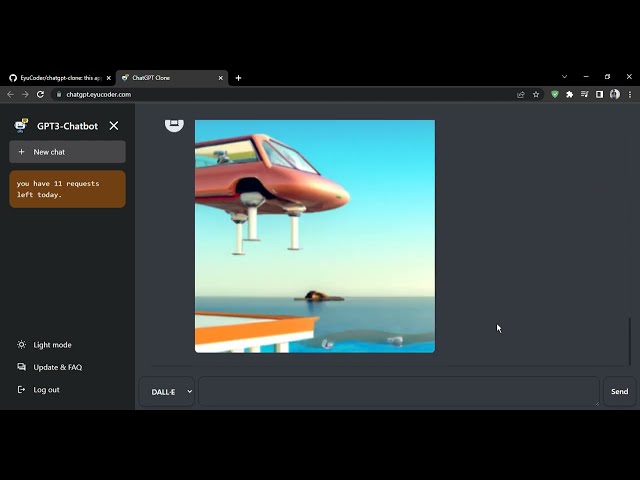Close the ChatGPT Clone tab
640x480 pixels.
click(220, 78)
